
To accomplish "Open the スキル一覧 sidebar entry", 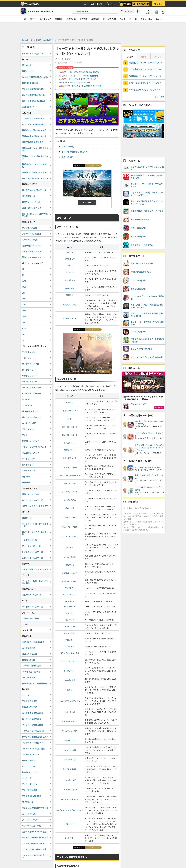I will 37,630.
